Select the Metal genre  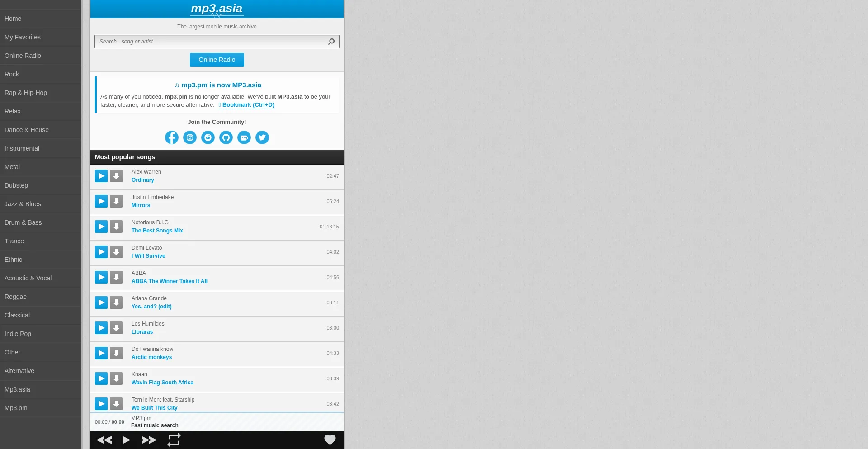click(x=41, y=167)
